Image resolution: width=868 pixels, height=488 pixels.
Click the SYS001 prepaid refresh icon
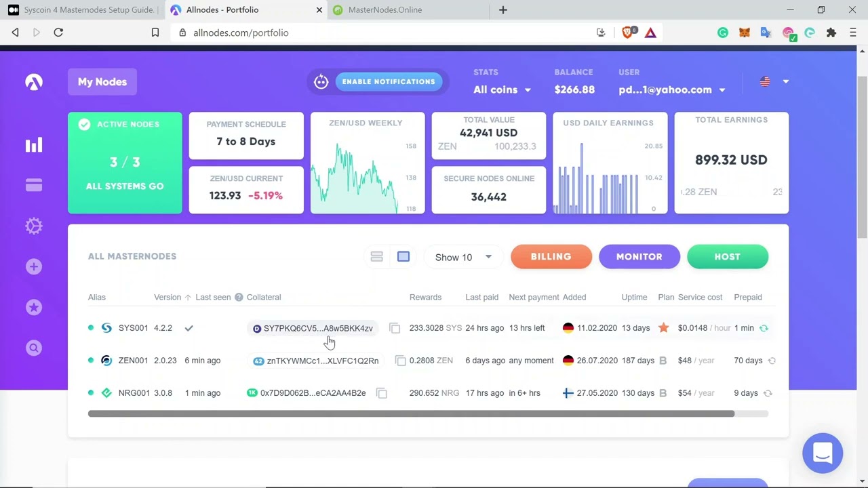coord(764,328)
